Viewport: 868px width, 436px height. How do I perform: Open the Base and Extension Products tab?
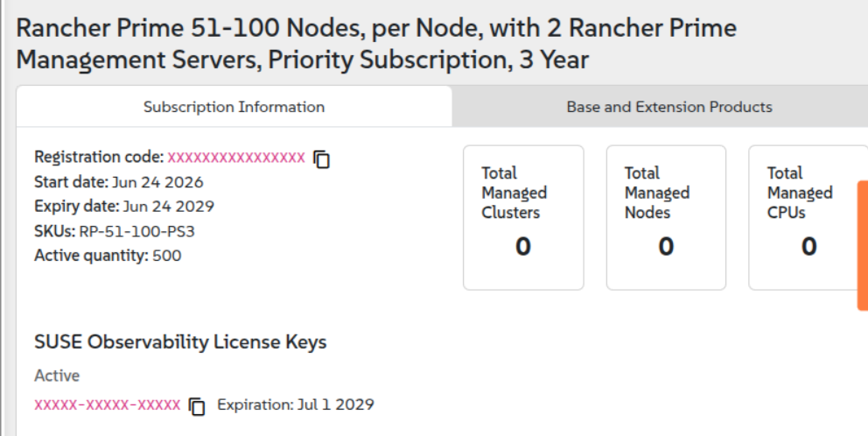click(x=668, y=106)
